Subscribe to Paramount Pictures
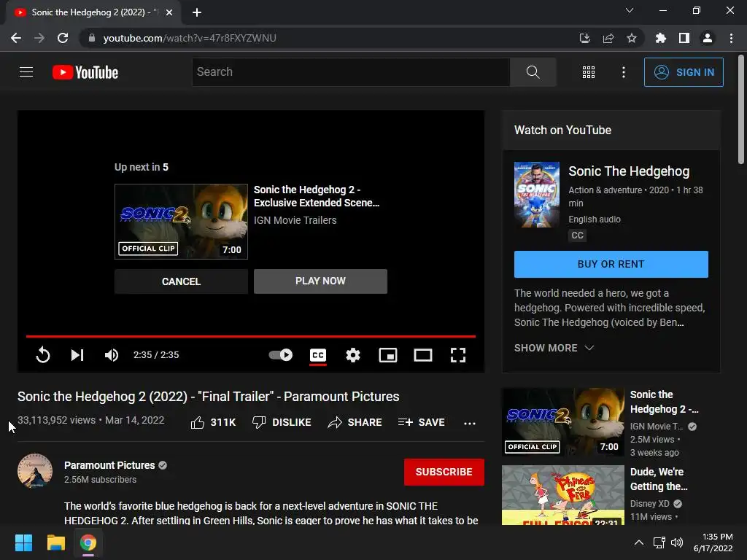 tap(444, 472)
